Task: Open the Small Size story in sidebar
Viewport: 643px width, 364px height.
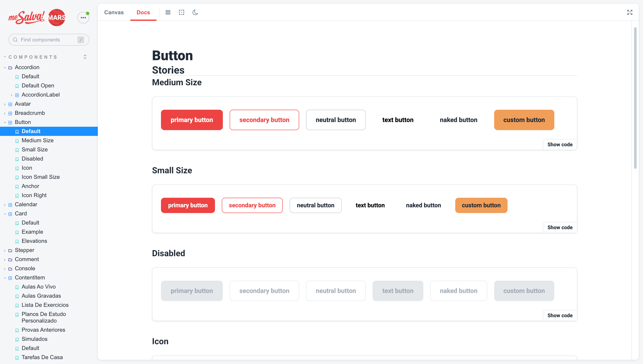Action: click(34, 149)
